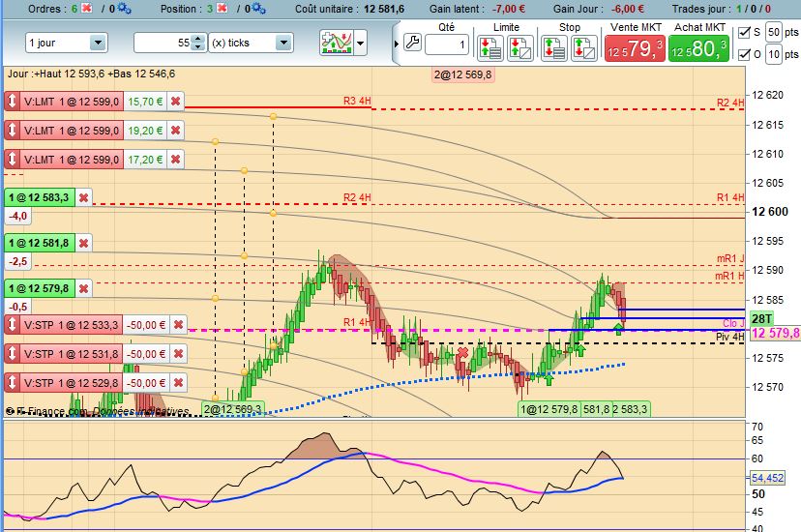Click the Vente MKT sell button

point(635,48)
